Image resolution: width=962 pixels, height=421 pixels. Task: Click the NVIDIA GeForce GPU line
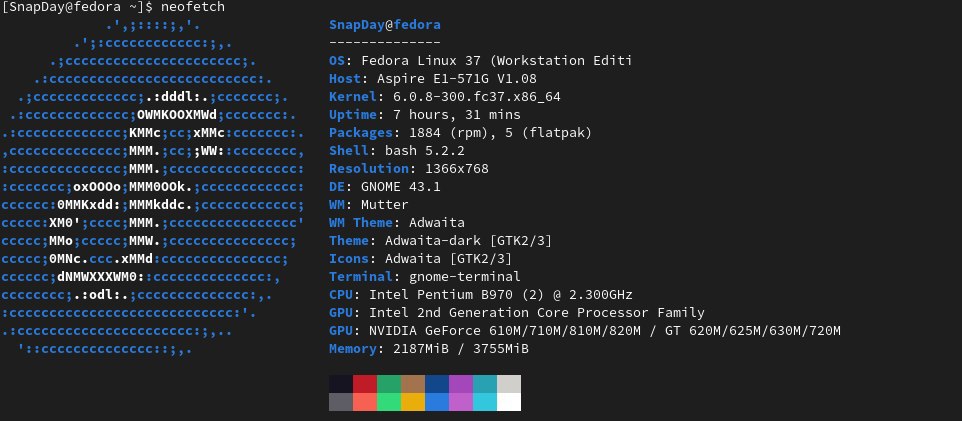pyautogui.click(x=584, y=330)
